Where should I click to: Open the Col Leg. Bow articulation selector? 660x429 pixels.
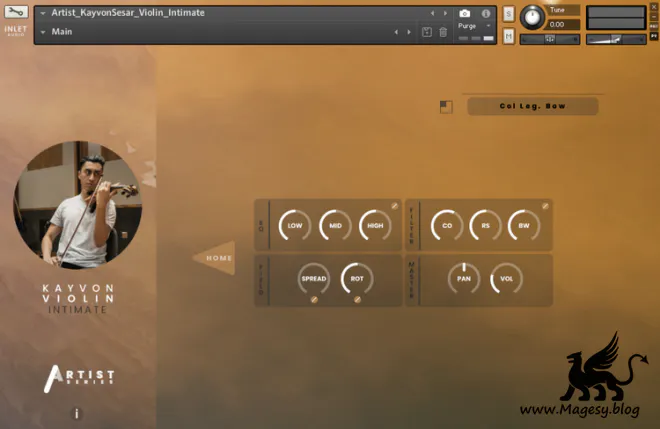[x=532, y=106]
